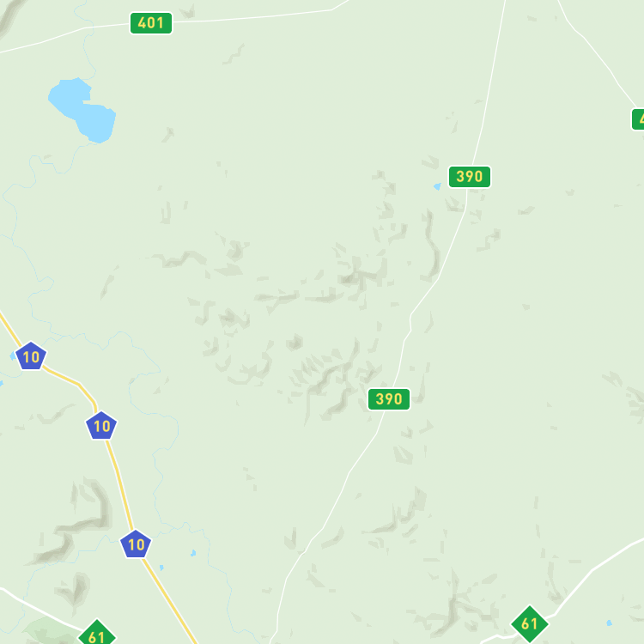
Task: Click the northernmost route 10 pentagon shield
Action: [x=31, y=356]
